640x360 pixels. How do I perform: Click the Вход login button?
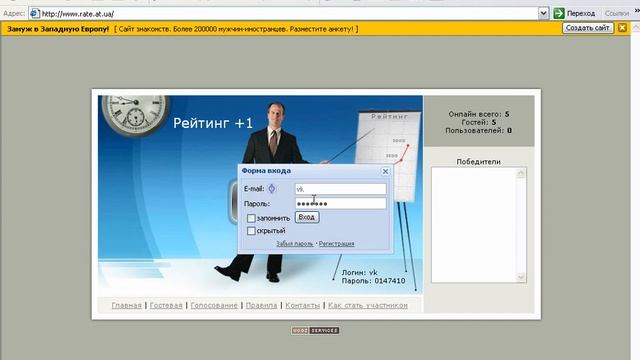(x=307, y=217)
